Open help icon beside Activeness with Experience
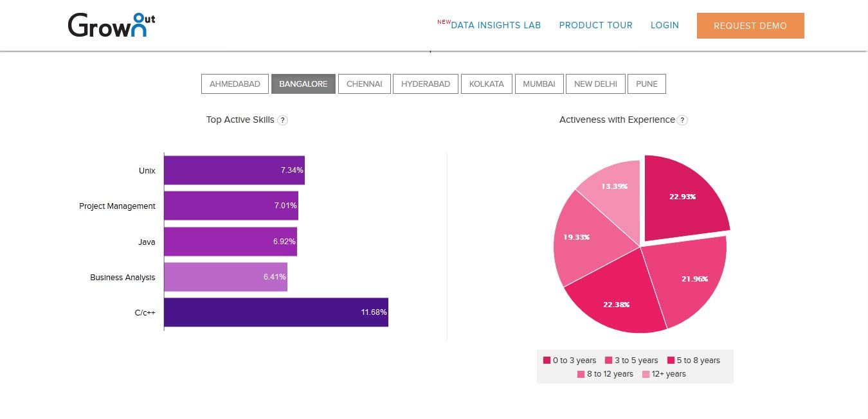 pyautogui.click(x=682, y=120)
